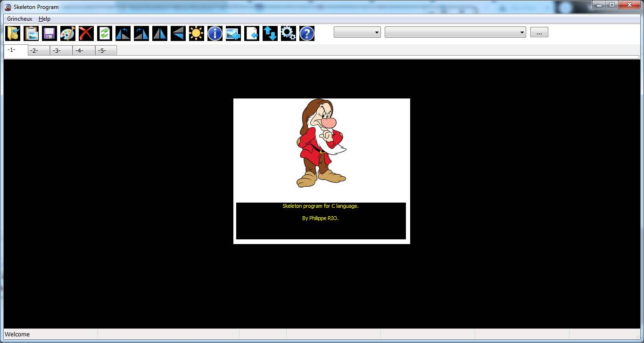Click the sun brightness icon
The width and height of the screenshot is (644, 343).
click(x=197, y=33)
